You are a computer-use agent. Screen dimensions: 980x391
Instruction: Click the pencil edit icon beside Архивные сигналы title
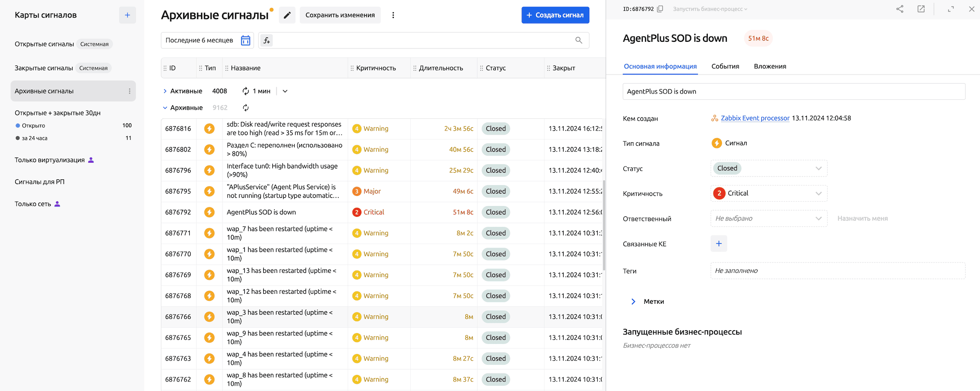[x=287, y=15]
